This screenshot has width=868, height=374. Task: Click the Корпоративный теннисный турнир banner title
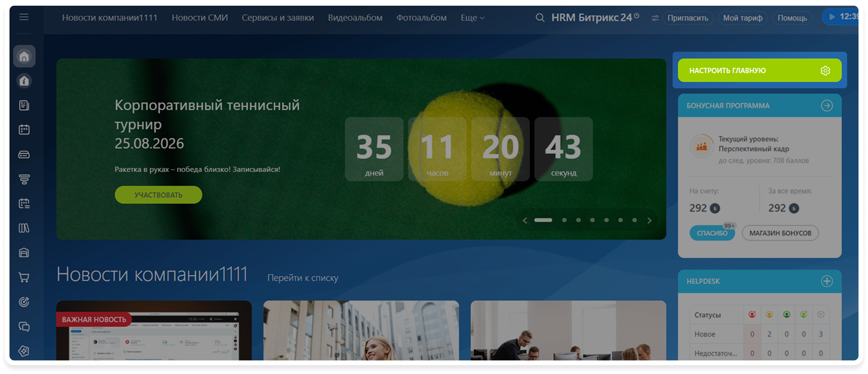[207, 114]
